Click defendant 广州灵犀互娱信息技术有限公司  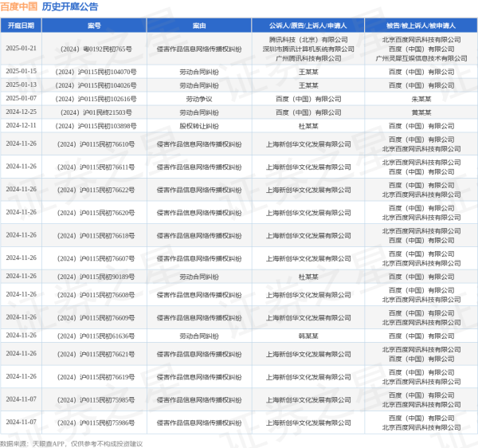(x=421, y=58)
